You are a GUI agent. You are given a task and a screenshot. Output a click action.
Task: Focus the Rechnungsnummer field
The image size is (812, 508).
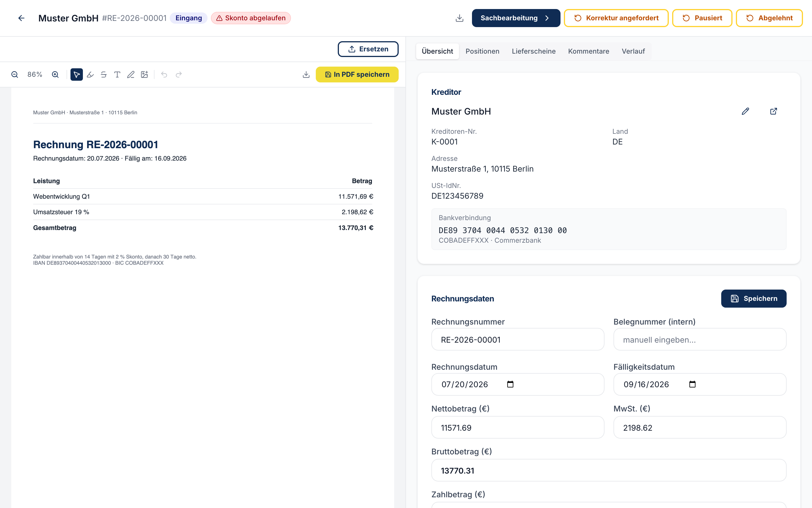518,339
